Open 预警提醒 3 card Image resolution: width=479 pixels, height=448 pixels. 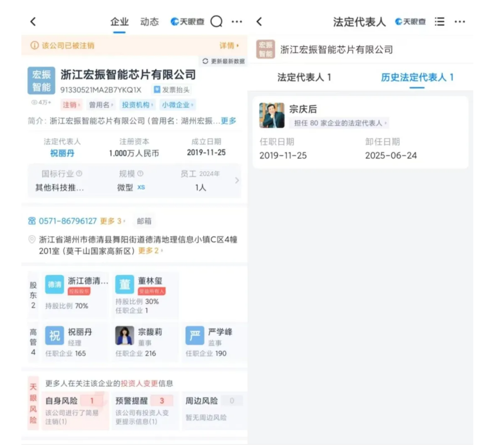click(145, 411)
